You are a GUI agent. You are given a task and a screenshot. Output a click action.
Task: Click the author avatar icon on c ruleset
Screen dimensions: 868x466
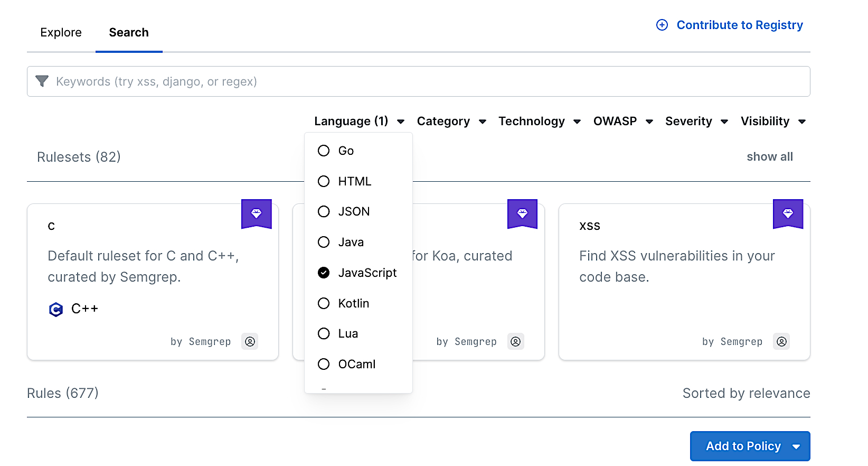click(x=250, y=342)
